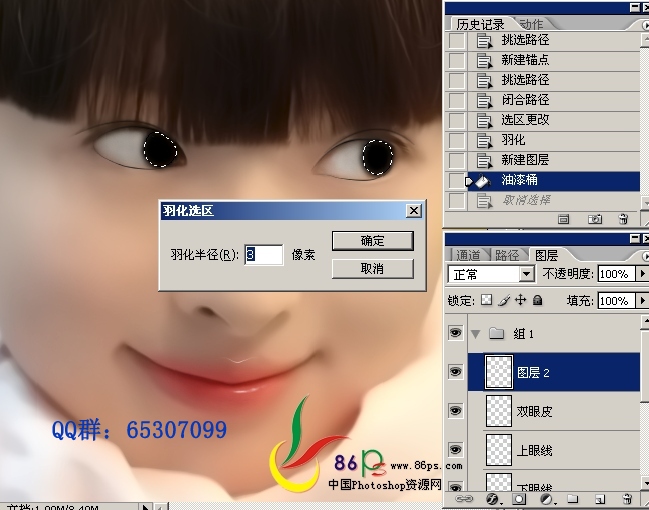Set history brush source at 羽化 state
649x510 pixels.
pos(457,141)
